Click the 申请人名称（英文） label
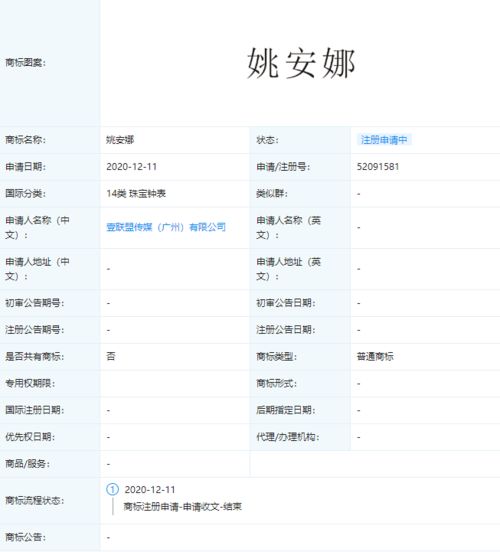 [x=288, y=227]
